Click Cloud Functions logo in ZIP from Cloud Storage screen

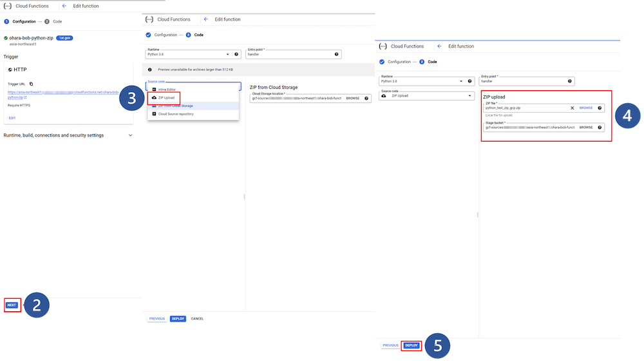[x=149, y=19]
